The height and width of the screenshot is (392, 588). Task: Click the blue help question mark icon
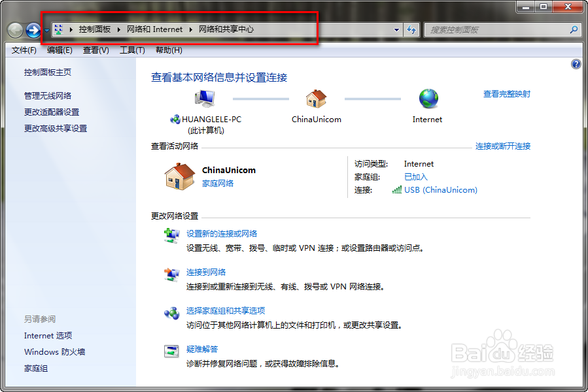pos(576,64)
